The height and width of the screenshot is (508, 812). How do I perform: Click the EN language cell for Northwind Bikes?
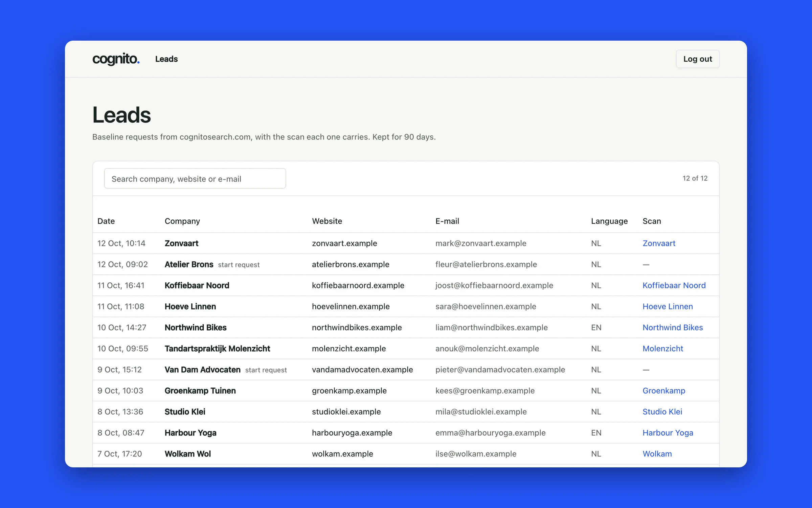(x=596, y=327)
